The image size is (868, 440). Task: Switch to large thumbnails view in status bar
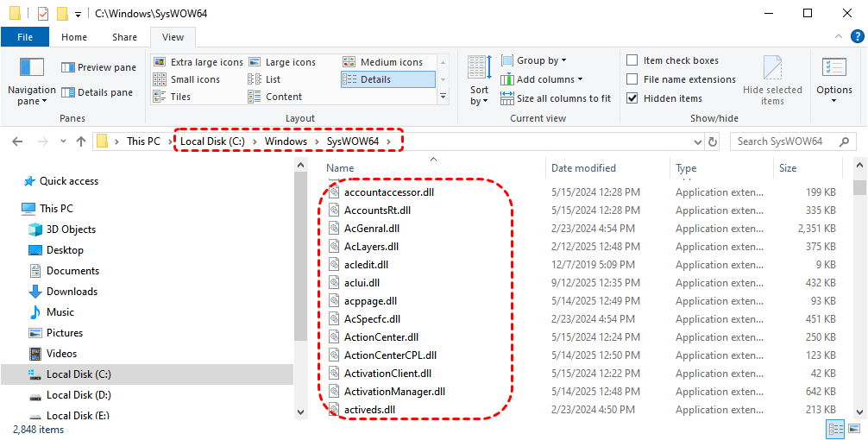click(x=854, y=428)
